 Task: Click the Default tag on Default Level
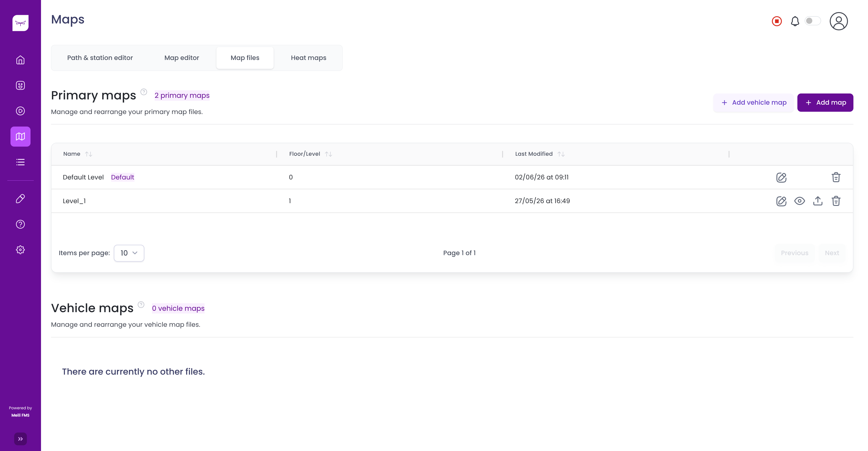(x=122, y=177)
